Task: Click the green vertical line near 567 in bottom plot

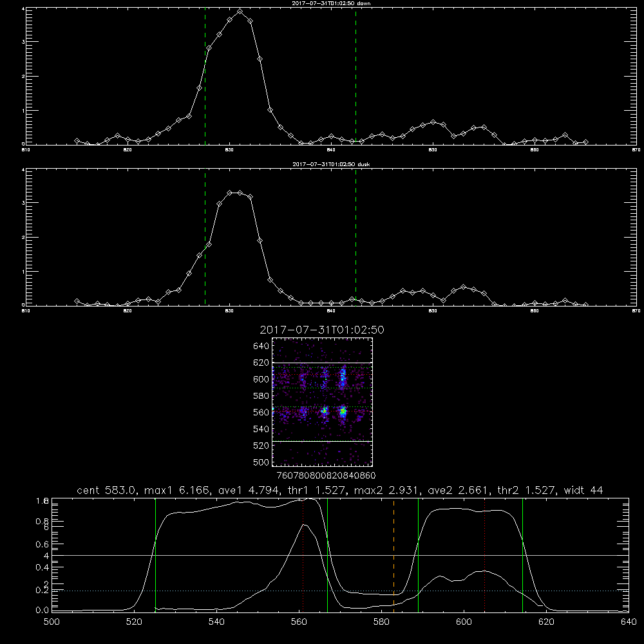Action: coord(327,555)
